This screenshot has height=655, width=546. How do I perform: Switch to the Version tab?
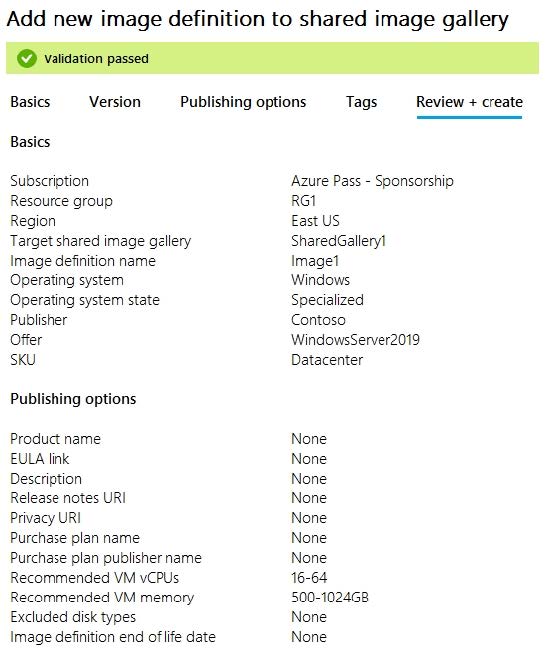point(115,102)
